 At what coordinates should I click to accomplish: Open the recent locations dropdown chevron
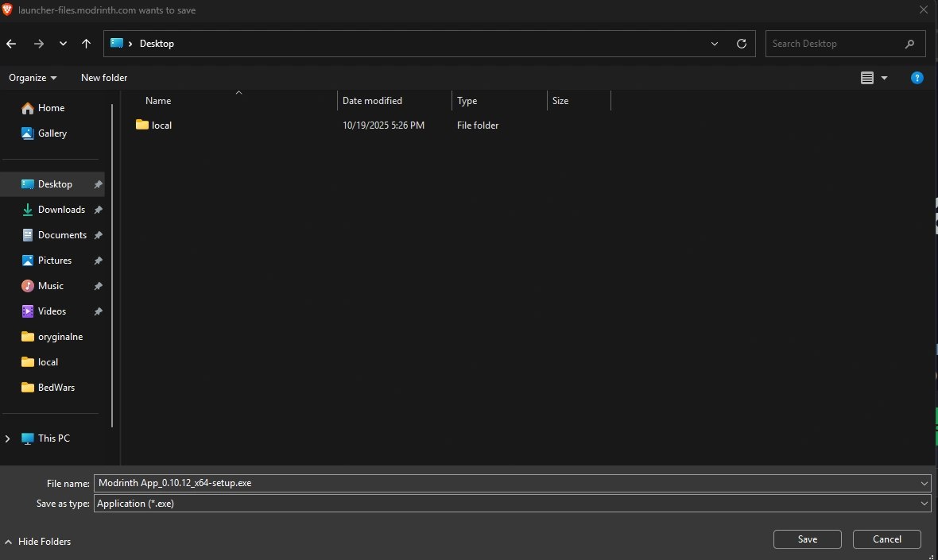point(63,44)
